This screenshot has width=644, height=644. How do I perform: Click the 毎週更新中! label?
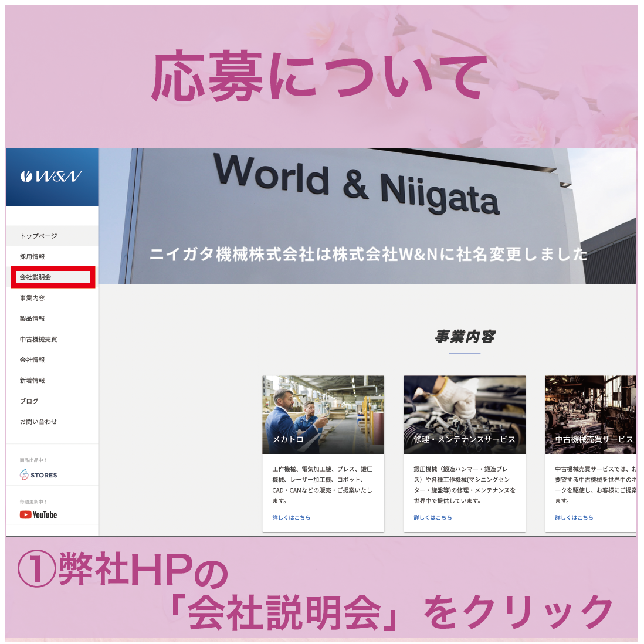pyautogui.click(x=33, y=501)
